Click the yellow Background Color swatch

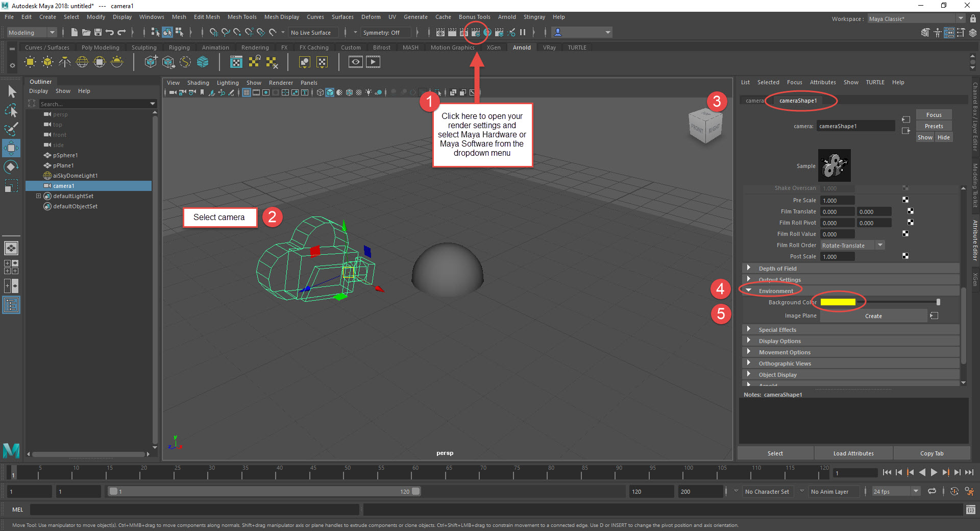pyautogui.click(x=838, y=302)
